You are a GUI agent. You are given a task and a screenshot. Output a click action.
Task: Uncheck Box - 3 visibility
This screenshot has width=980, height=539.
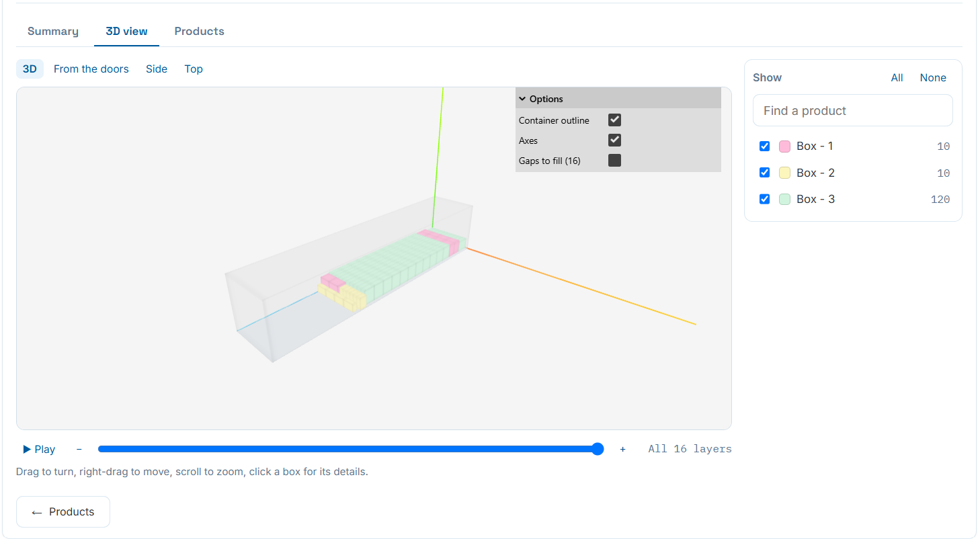[764, 199]
